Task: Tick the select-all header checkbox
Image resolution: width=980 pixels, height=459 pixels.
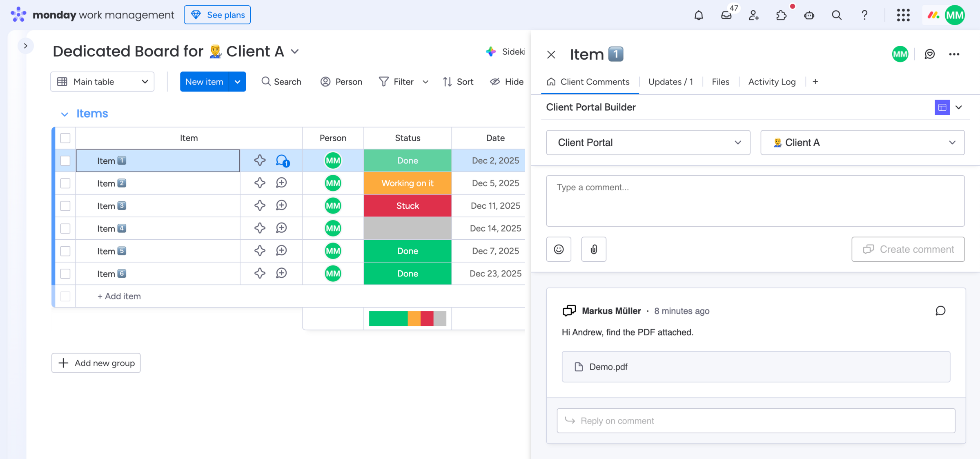Action: tap(65, 138)
